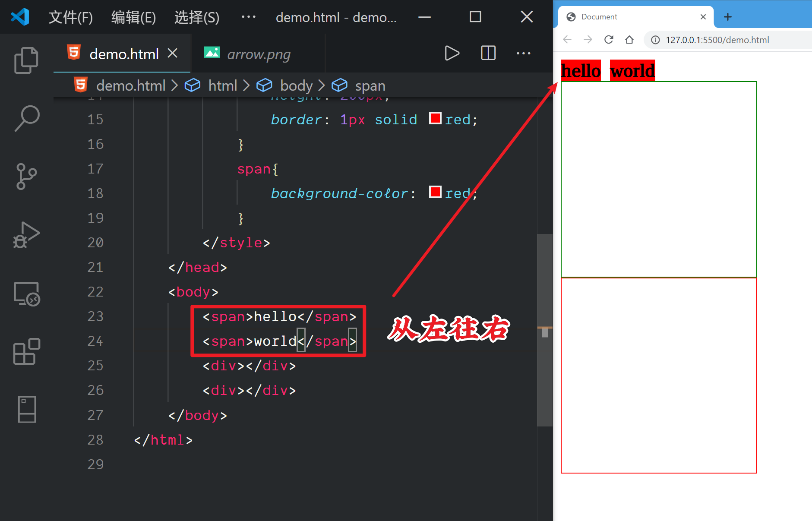Open the Run and Debug panel

pyautogui.click(x=26, y=235)
